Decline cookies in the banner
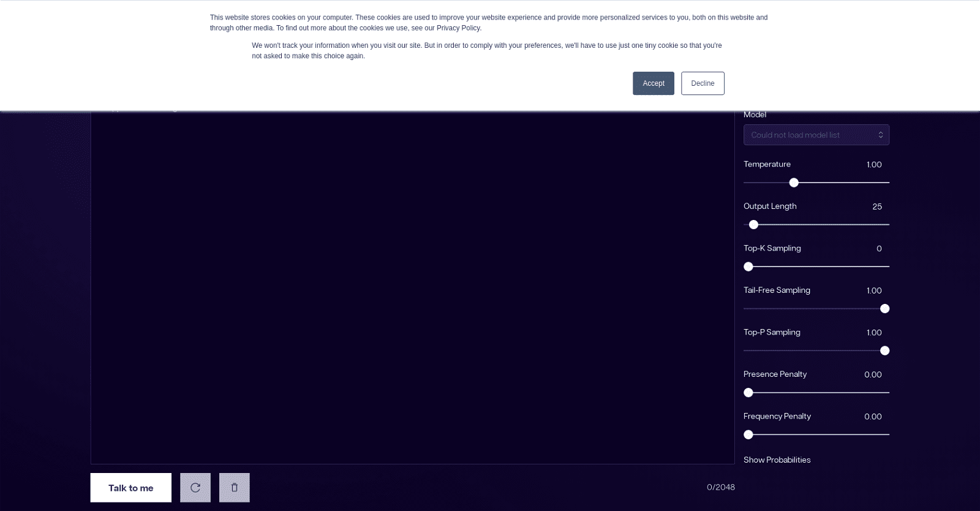Screen dimensions: 980x511 [x=702, y=83]
